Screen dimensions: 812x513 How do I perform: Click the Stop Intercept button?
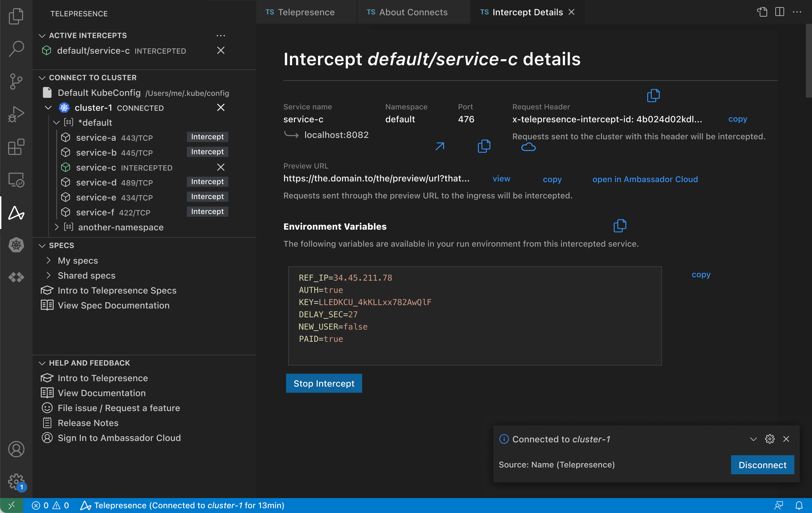(x=324, y=383)
